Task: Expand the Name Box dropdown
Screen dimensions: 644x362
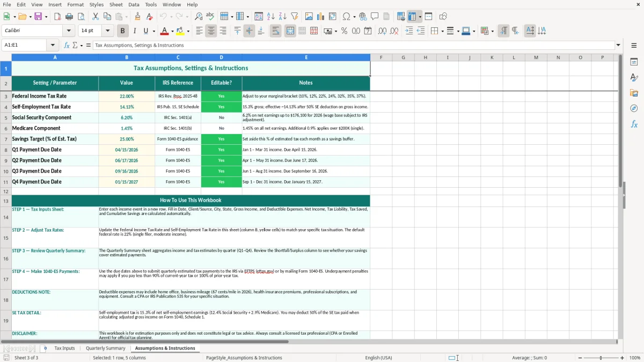Action: 53,45
